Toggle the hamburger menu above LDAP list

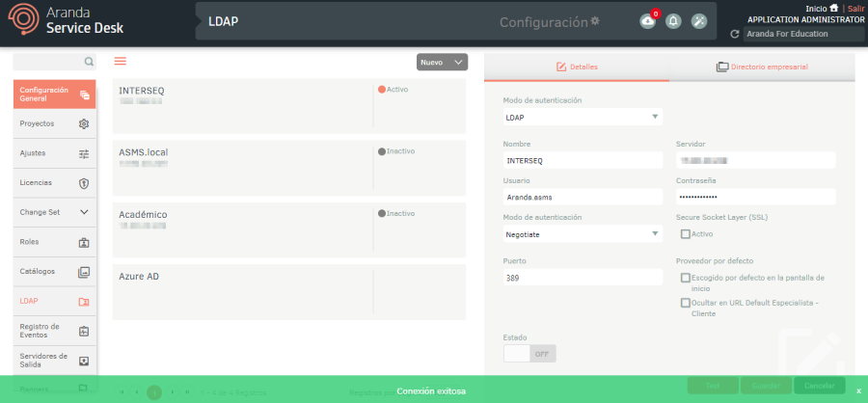pos(121,61)
